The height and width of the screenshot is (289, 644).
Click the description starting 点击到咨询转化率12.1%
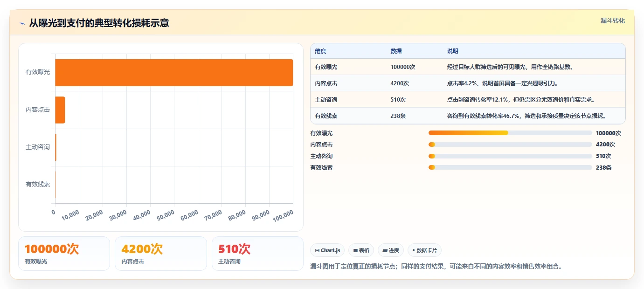[x=520, y=99]
